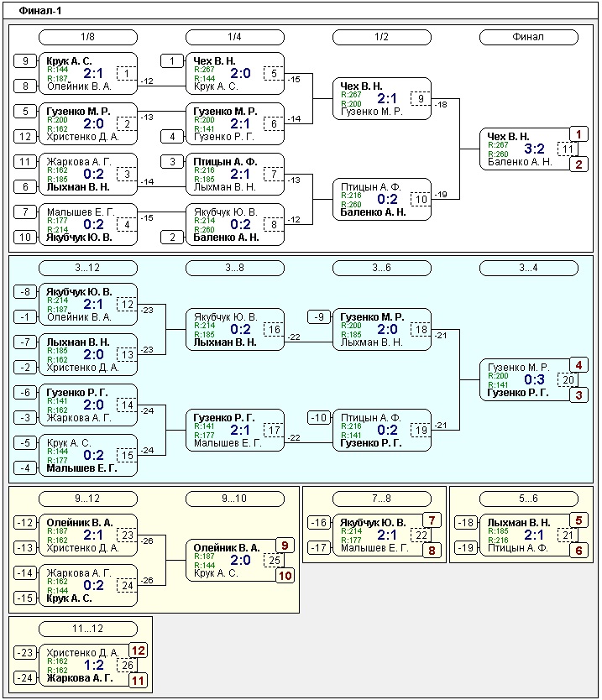602x700 pixels.
Task: Select seed box 12 beside Христенко Д. А.
Action: point(25,136)
